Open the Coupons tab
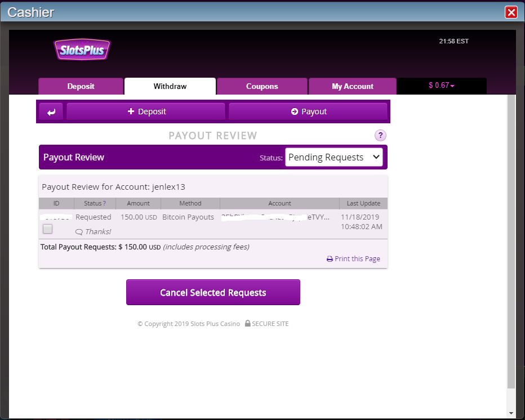Viewport: 525px width, 420px height. 262,86
